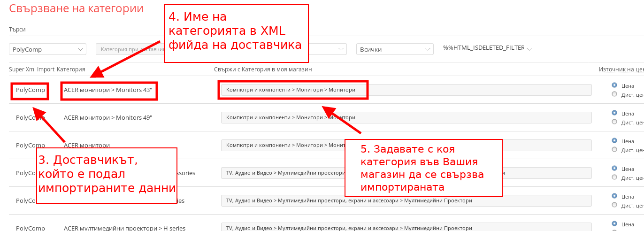Viewport: 644px width, 231px height.
Task: Select Цена radio in the ACER монитори row
Action: pos(614,141)
